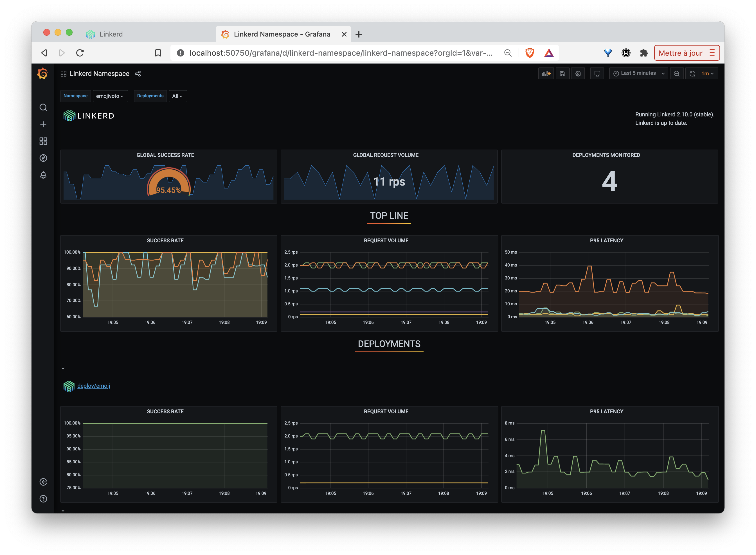The width and height of the screenshot is (756, 555).
Task: Click the Linkerd logo in header panel
Action: coord(89,116)
